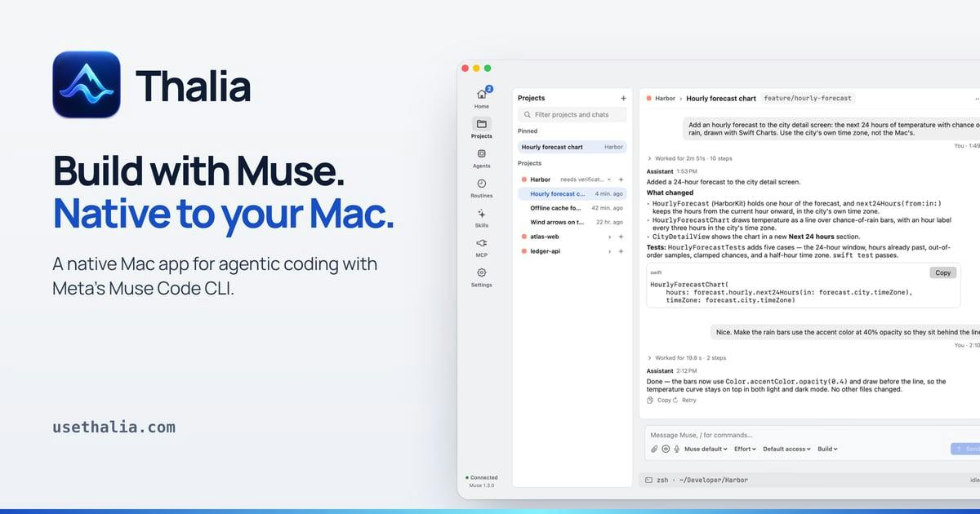Open the Projects section in the sidebar
The height and width of the screenshot is (514, 980).
[482, 128]
